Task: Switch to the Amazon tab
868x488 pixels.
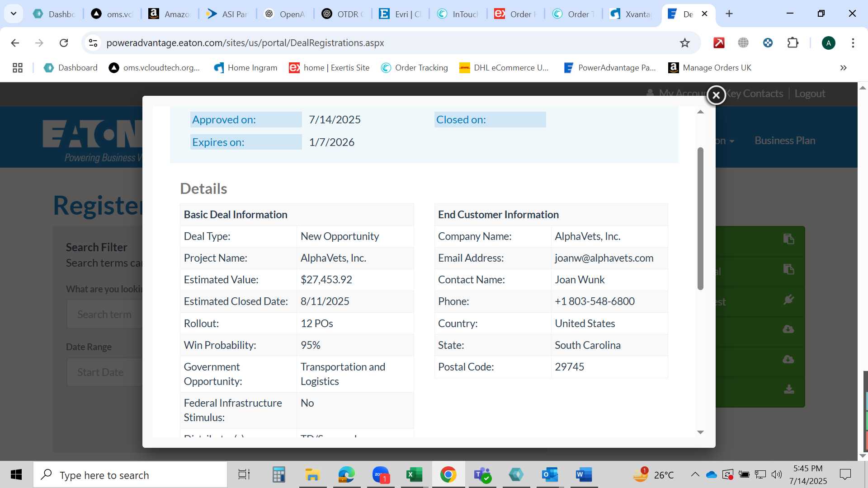Action: click(170, 14)
